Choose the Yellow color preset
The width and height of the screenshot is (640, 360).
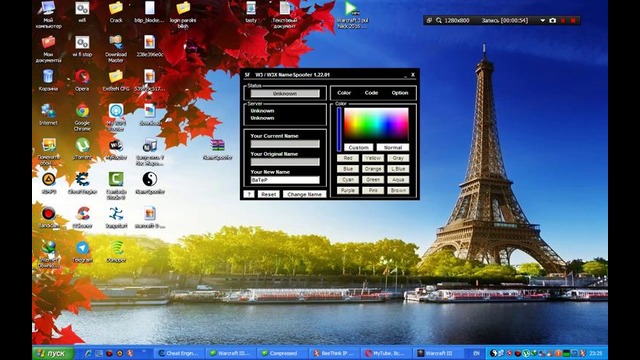(x=373, y=158)
